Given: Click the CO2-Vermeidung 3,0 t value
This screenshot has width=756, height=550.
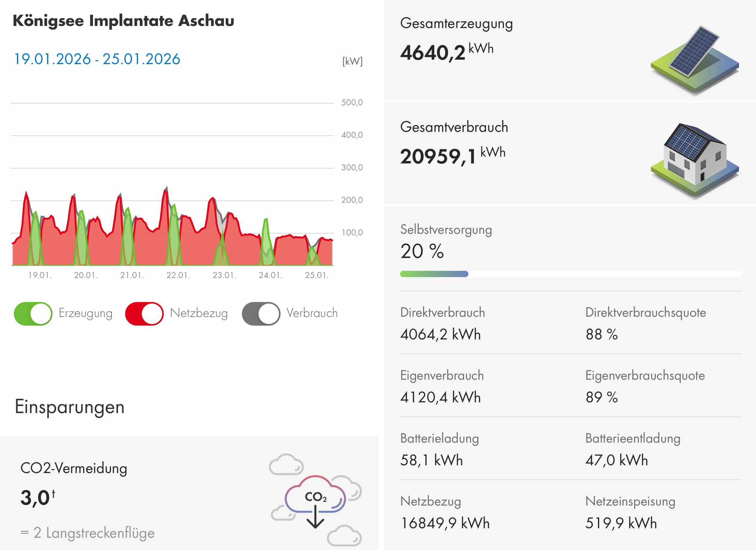Looking at the screenshot, I should [x=37, y=497].
